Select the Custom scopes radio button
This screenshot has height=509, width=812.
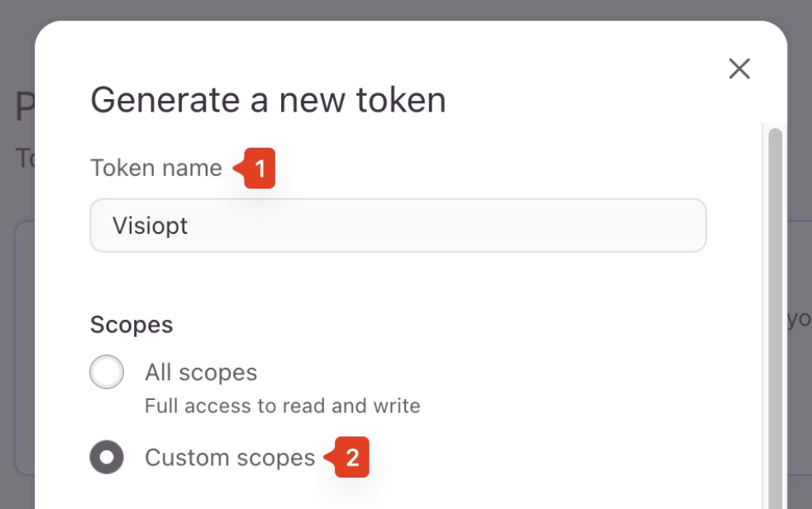(107, 457)
